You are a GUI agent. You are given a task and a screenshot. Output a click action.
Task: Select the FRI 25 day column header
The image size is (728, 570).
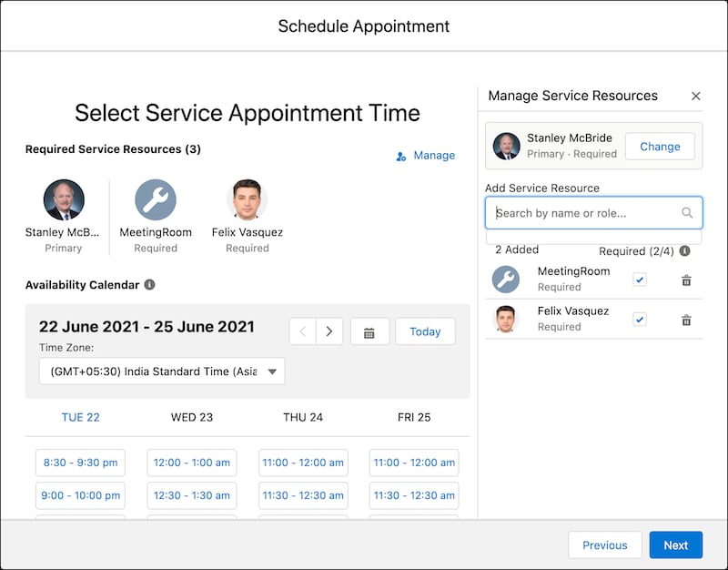pyautogui.click(x=414, y=417)
